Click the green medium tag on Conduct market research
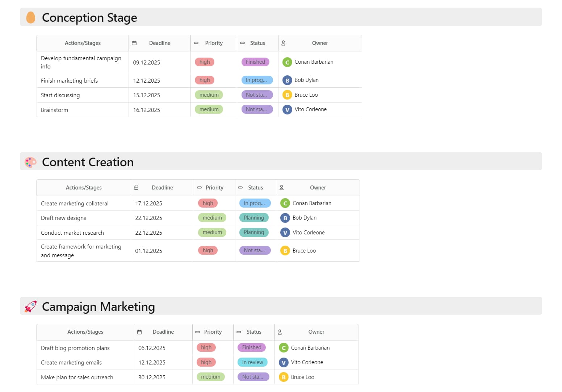The width and height of the screenshot is (562, 392). point(212,232)
